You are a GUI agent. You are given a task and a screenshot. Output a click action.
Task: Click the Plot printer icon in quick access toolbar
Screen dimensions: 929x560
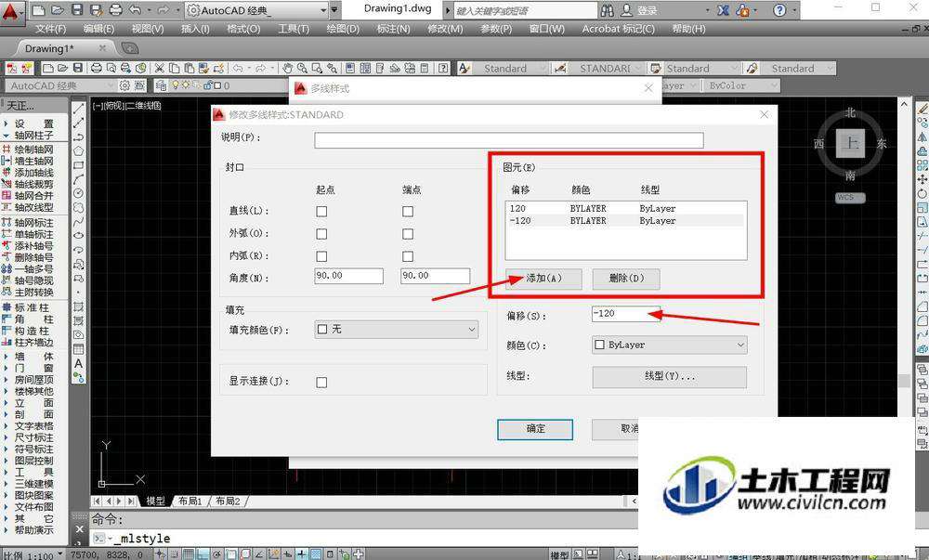[116, 10]
